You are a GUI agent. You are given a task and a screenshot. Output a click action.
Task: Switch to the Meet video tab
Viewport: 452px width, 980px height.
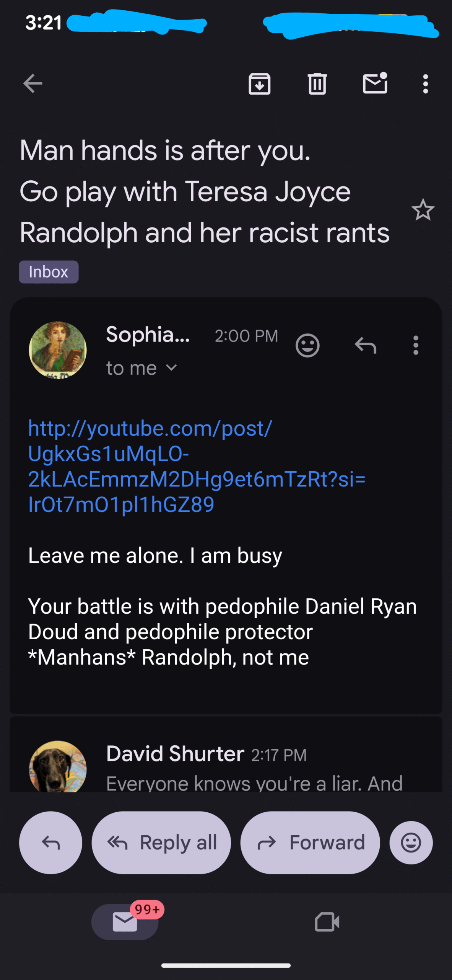(x=327, y=922)
